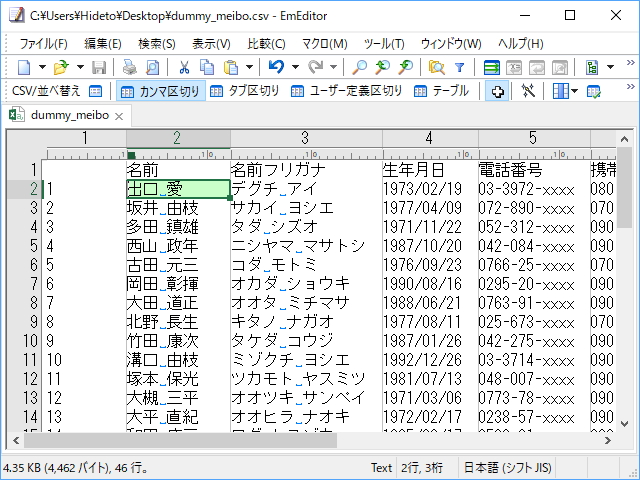Toggle wrap by window icon
Image resolution: width=640 pixels, height=480 pixels.
(x=537, y=67)
